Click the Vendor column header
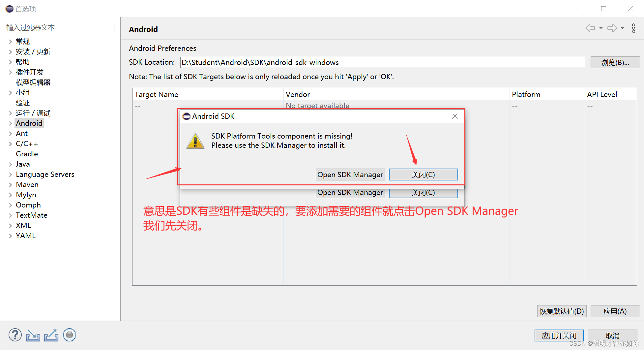 [396, 94]
